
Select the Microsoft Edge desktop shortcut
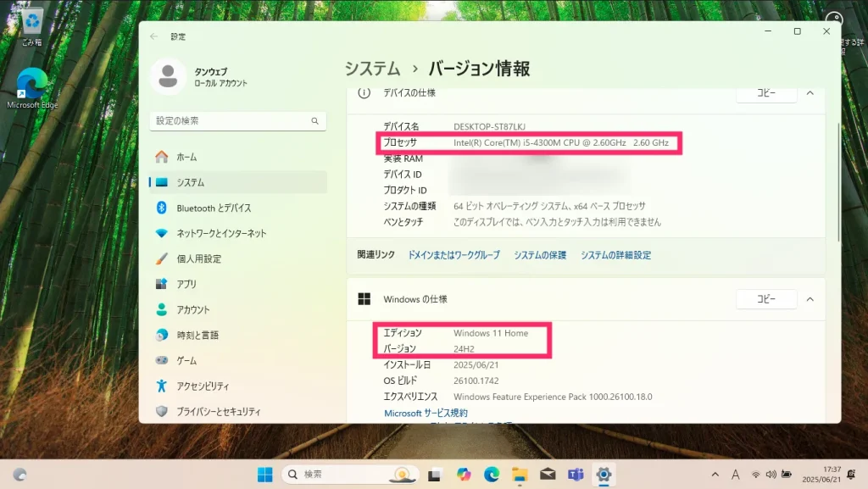[32, 88]
